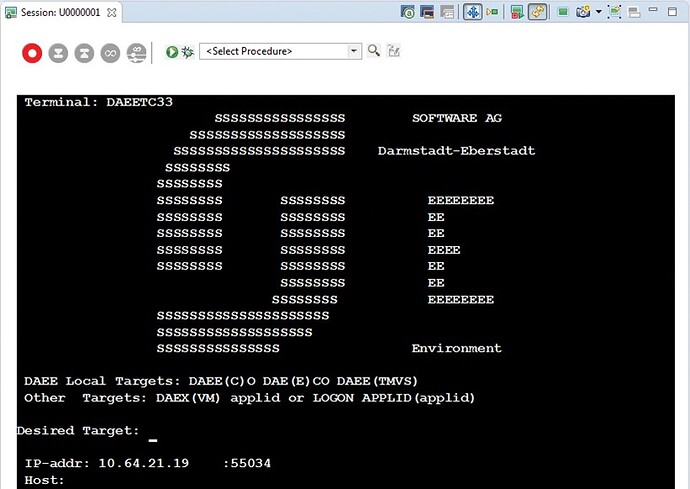Click the second gray hourglass icon

click(x=84, y=53)
